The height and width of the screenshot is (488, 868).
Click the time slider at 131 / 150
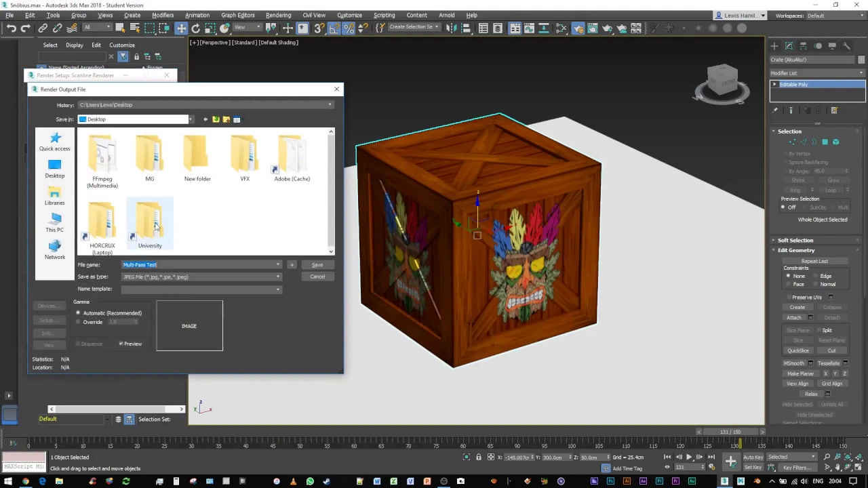730,432
